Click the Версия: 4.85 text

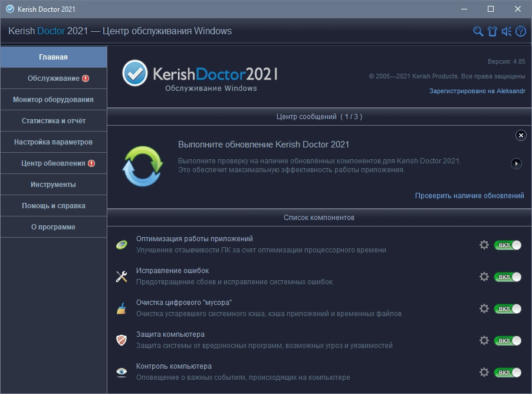click(506, 61)
